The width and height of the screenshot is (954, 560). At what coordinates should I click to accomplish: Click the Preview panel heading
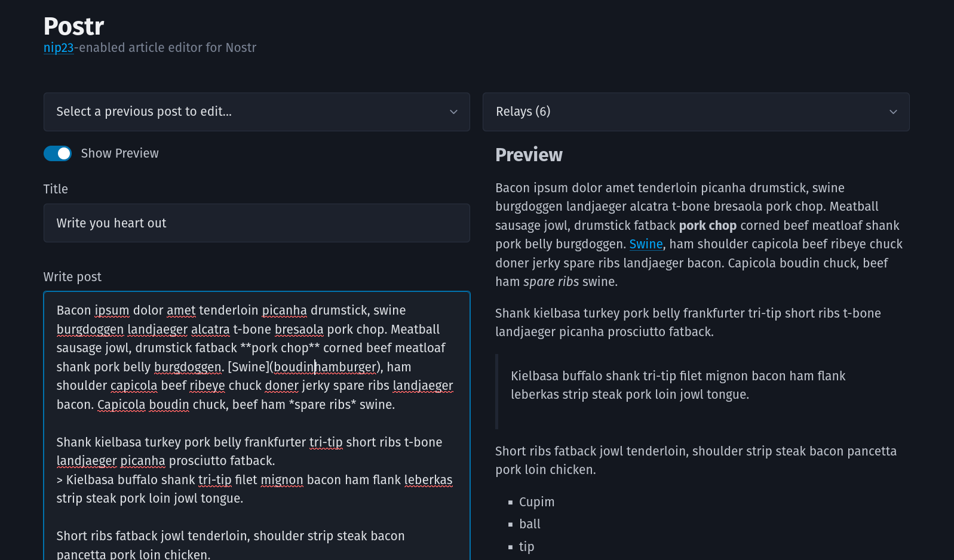click(529, 155)
